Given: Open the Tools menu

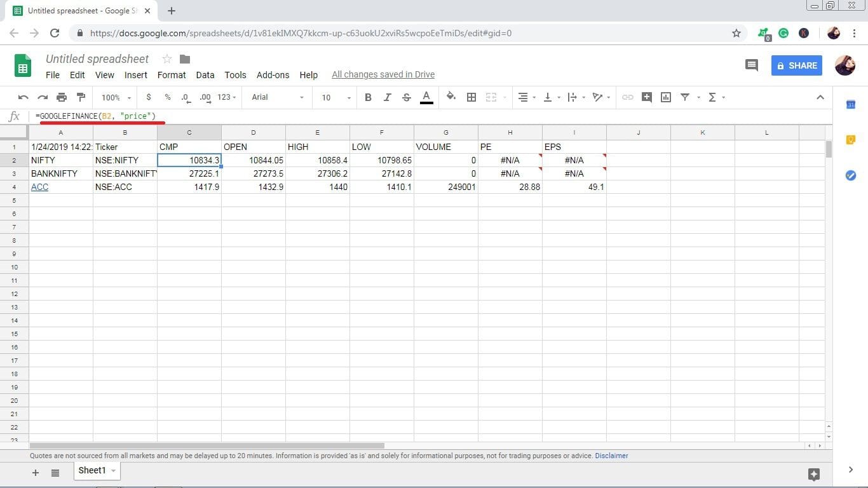Looking at the screenshot, I should (235, 75).
